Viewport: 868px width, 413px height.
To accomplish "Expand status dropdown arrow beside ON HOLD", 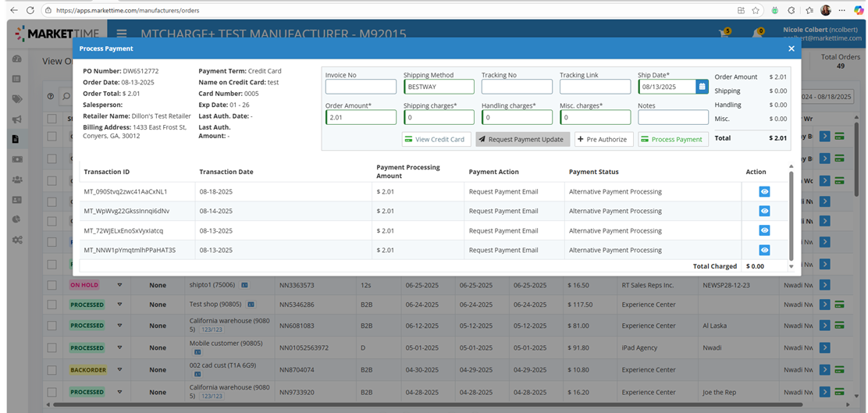I will (x=119, y=285).
